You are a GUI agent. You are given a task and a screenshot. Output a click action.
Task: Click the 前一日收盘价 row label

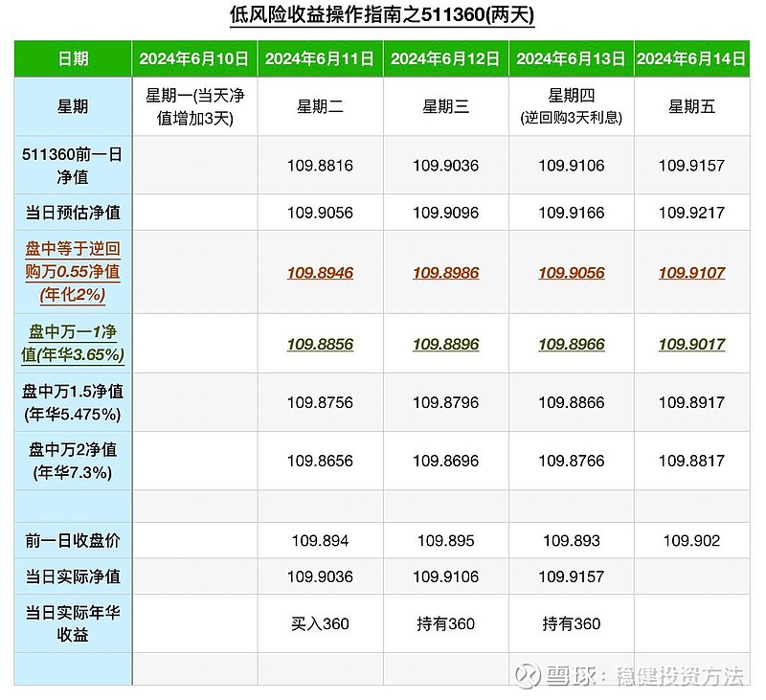71,539
